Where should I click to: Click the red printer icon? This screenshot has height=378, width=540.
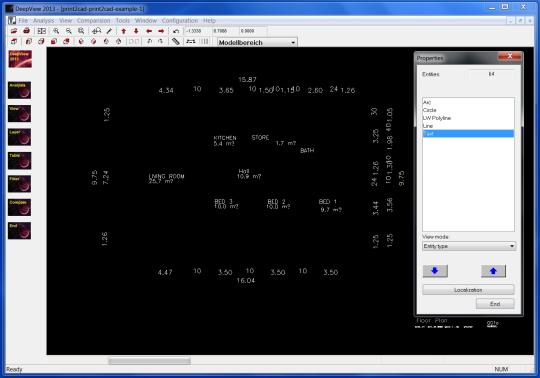pyautogui.click(x=27, y=31)
